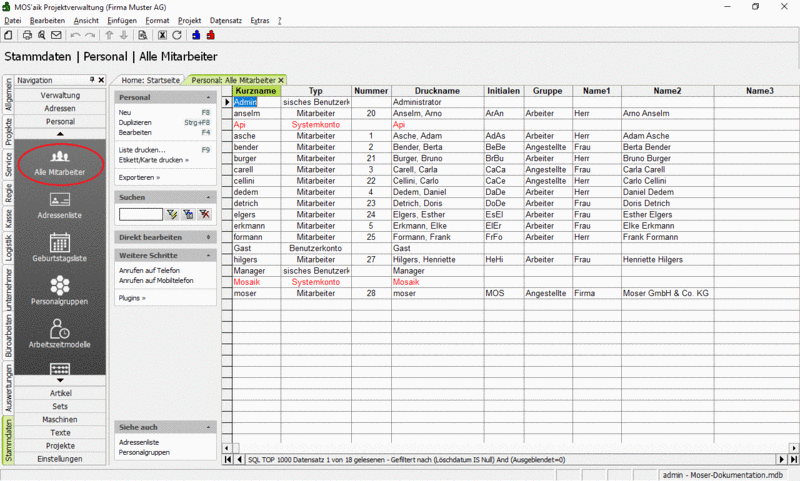Click Liste drucken link
The width and height of the screenshot is (800, 481).
pyautogui.click(x=142, y=150)
